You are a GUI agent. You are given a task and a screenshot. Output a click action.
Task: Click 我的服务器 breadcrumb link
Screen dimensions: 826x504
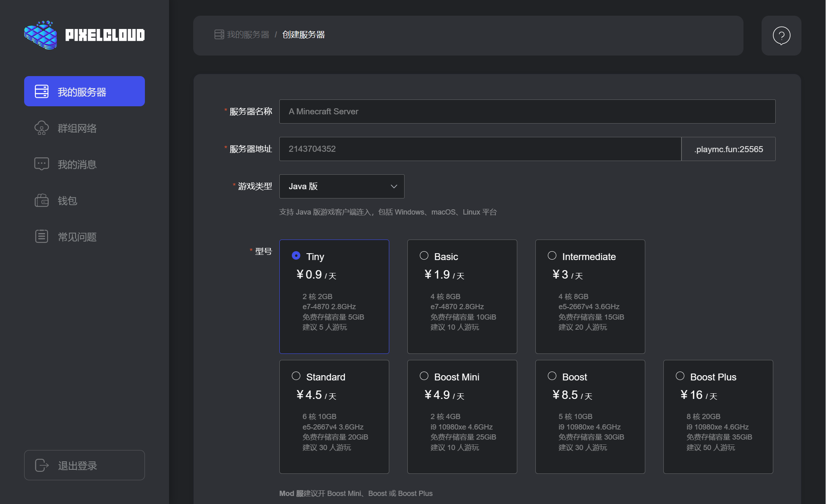[x=248, y=35]
